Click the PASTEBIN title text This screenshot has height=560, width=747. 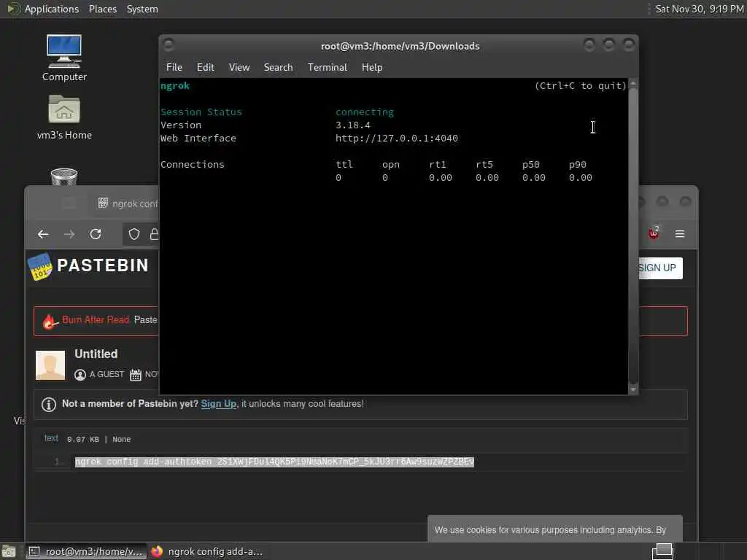coord(103,265)
